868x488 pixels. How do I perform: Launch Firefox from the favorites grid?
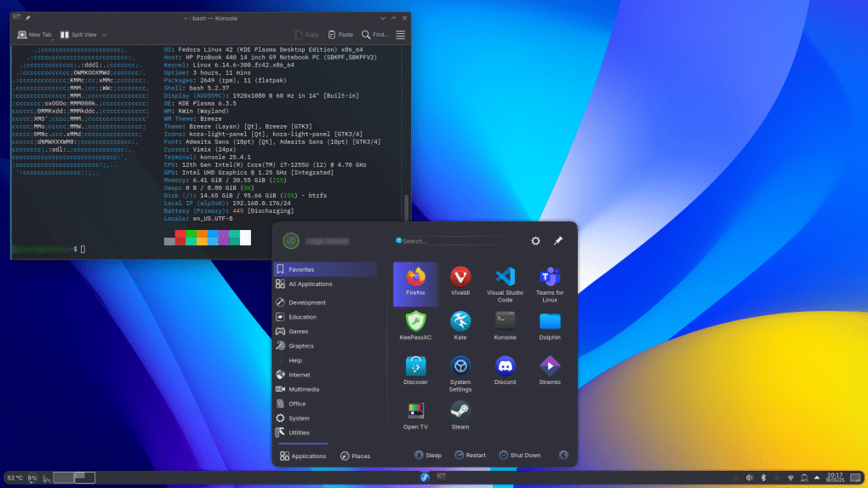click(x=415, y=284)
